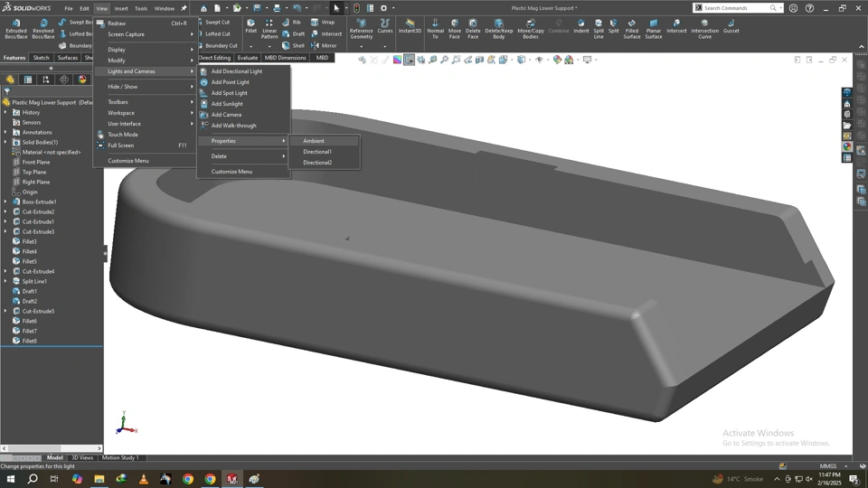Click the Add Directional Light option
868x488 pixels.
[x=236, y=71]
